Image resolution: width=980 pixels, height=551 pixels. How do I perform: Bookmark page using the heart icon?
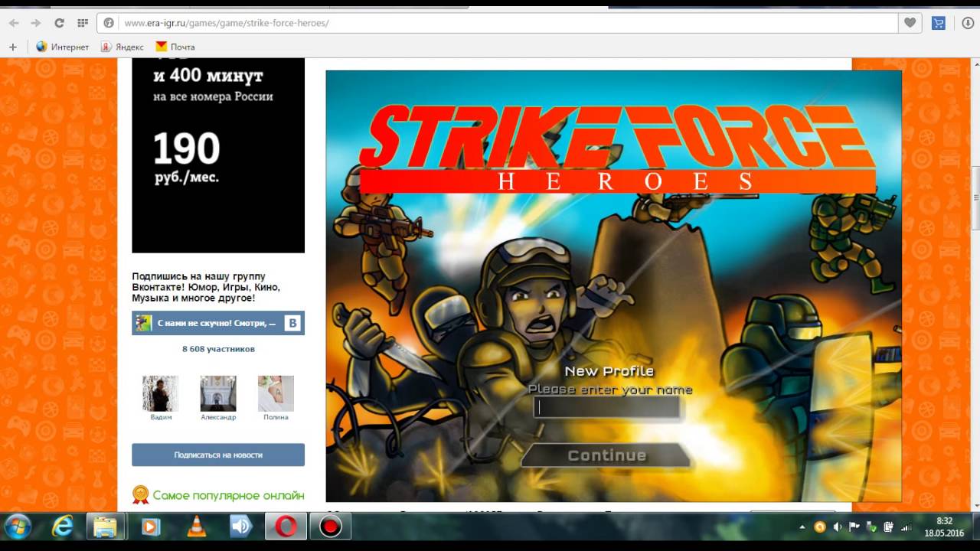click(910, 23)
